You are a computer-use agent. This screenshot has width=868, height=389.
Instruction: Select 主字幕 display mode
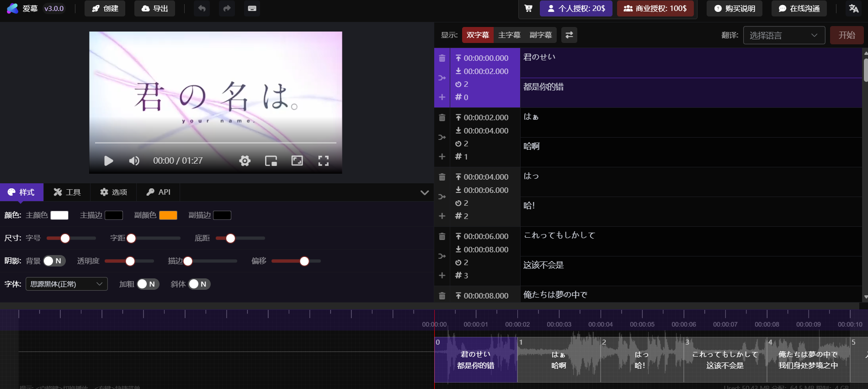point(509,35)
